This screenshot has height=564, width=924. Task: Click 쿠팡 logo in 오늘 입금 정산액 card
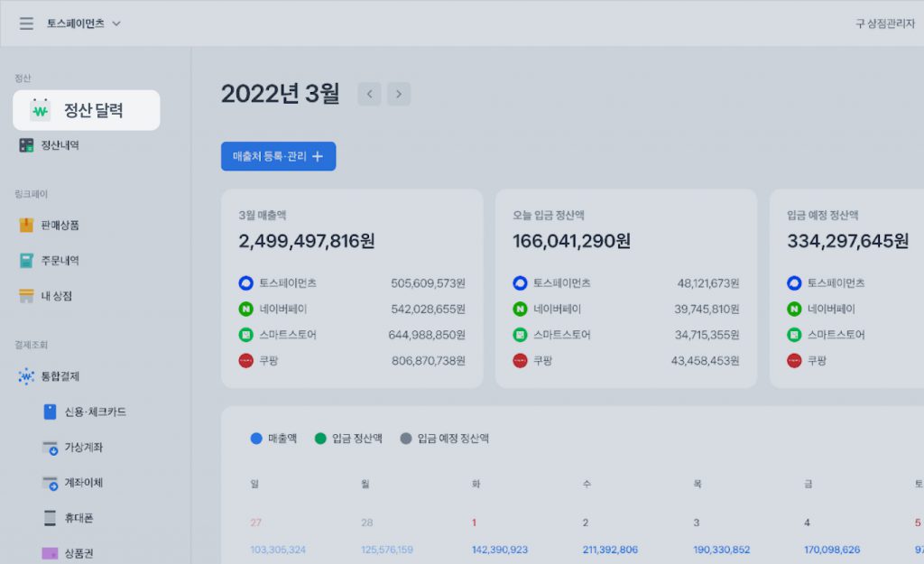pyautogui.click(x=520, y=361)
